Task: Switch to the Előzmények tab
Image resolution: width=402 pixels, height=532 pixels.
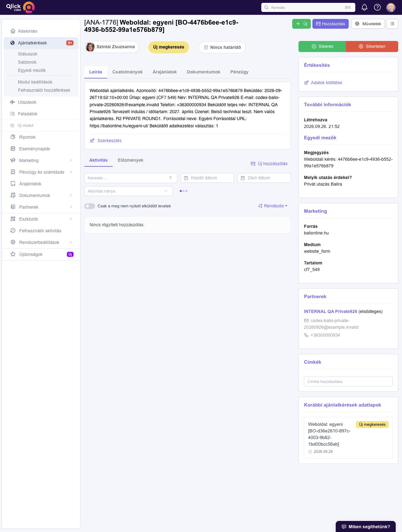Action: click(x=131, y=160)
